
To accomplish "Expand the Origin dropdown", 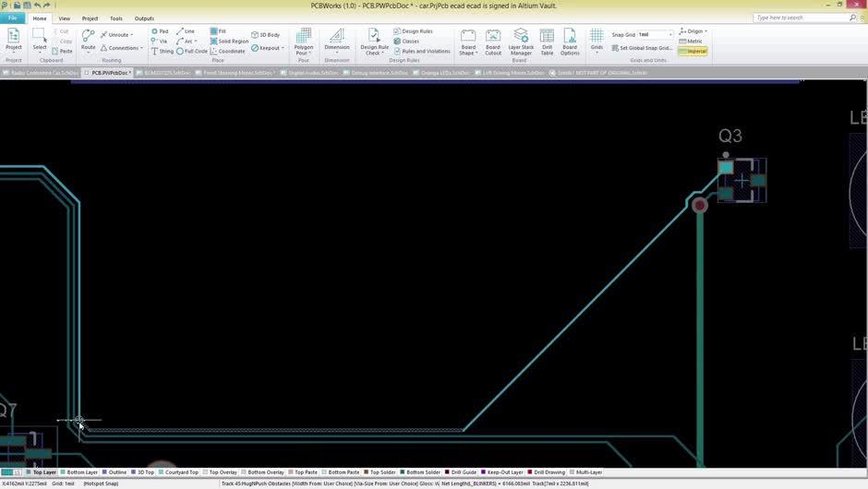I will (x=705, y=31).
